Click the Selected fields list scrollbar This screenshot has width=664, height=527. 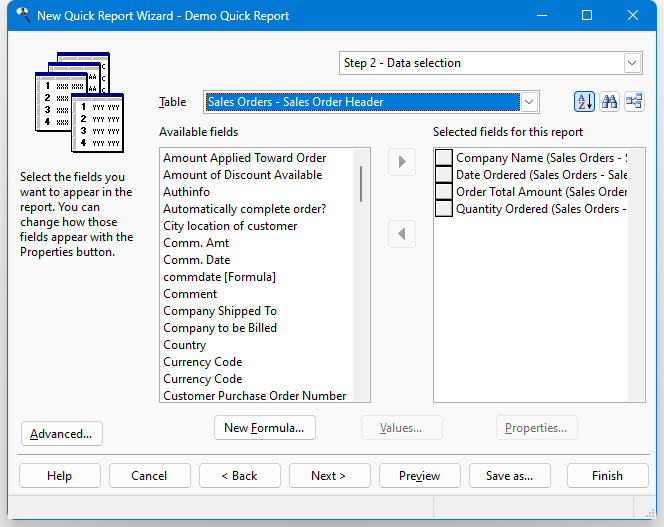coord(636,275)
